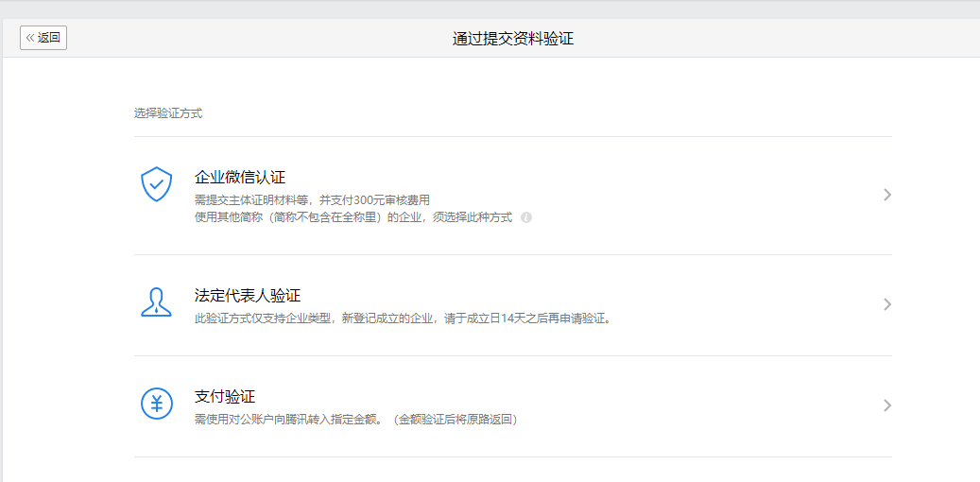Image resolution: width=980 pixels, height=482 pixels.
Task: Click the 选择验证方式 section label
Action: 167,113
